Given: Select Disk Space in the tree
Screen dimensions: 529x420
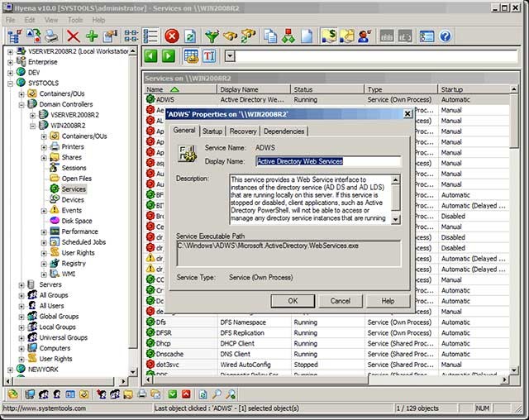Looking at the screenshot, I should click(x=76, y=222).
